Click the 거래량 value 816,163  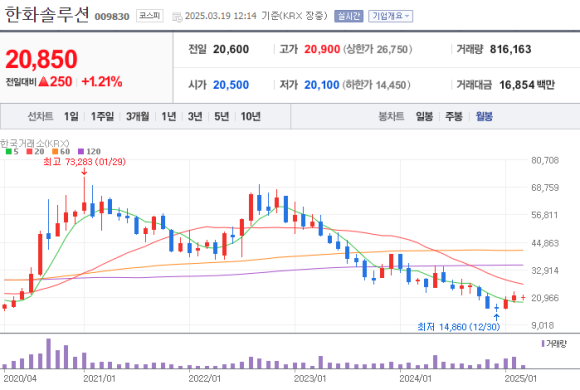(510, 49)
